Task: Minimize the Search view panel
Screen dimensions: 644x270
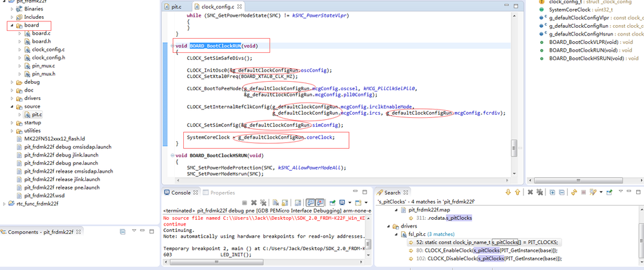Action: (629, 191)
